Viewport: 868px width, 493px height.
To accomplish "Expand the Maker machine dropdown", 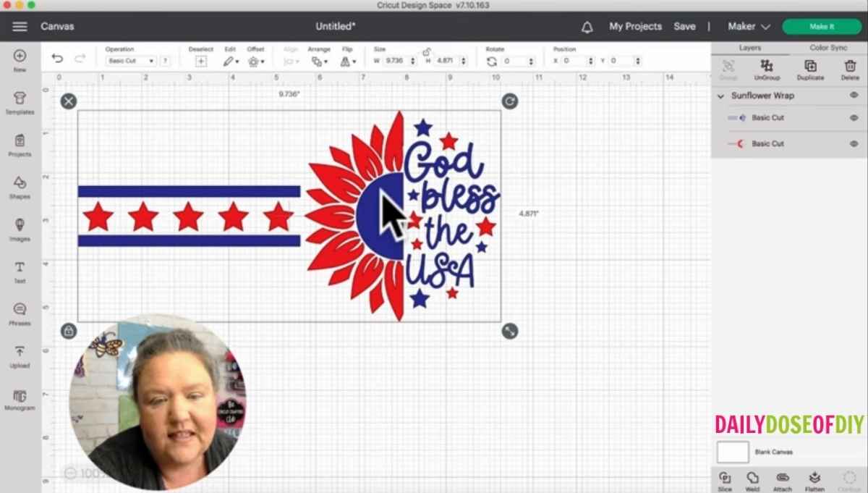I will (749, 27).
